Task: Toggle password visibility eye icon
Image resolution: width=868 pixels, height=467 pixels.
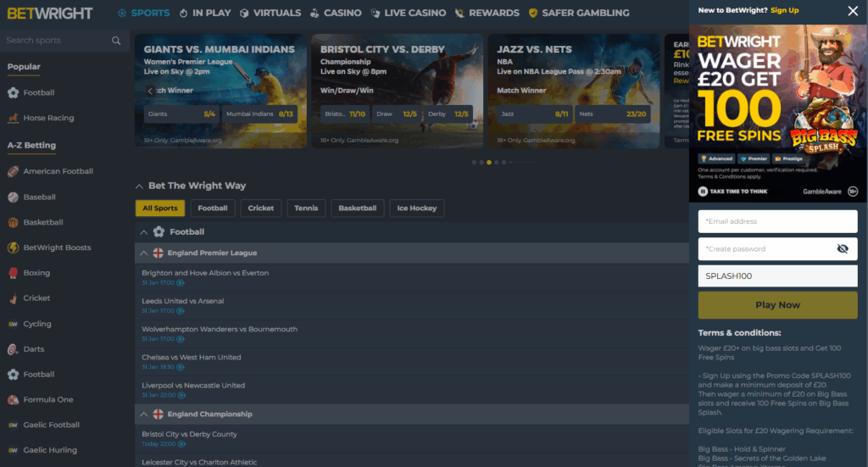Action: coord(842,249)
